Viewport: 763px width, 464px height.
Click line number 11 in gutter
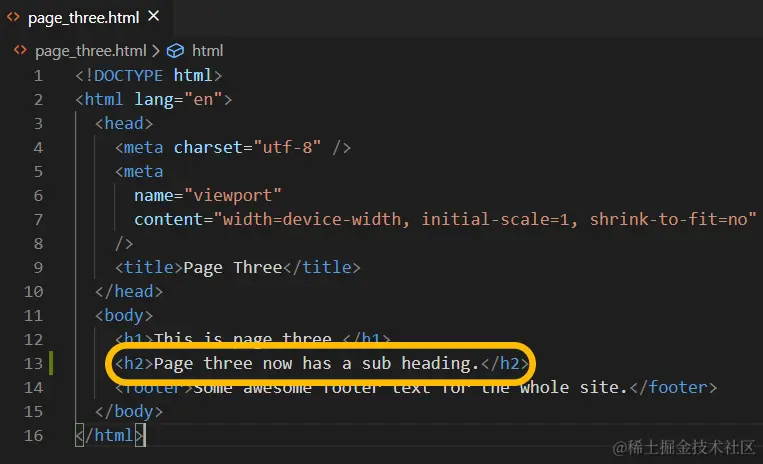click(33, 316)
